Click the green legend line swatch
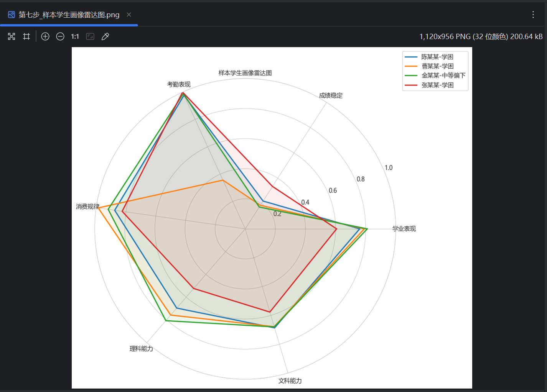Screen dimensions: 547x392 [x=411, y=75]
